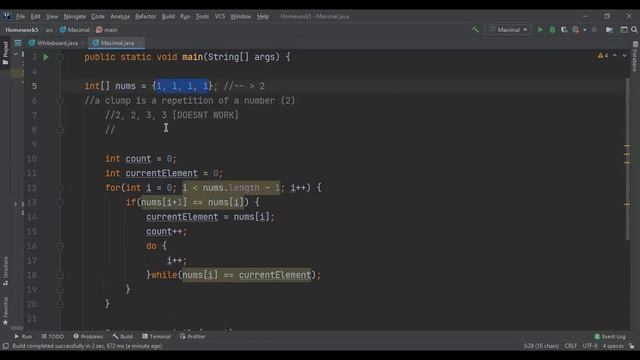Open the Maximal run configuration dropdown
This screenshot has height=360, width=640.
click(x=509, y=30)
